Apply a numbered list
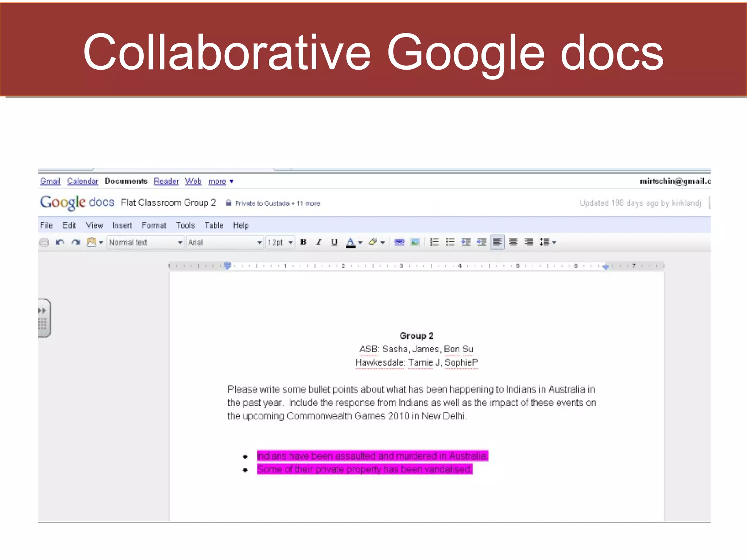This screenshot has width=747, height=560. tap(434, 242)
